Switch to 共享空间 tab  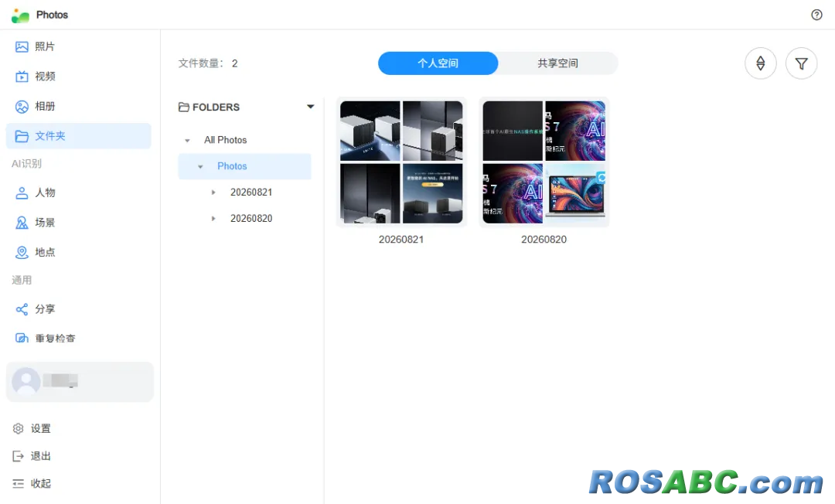[x=557, y=63]
